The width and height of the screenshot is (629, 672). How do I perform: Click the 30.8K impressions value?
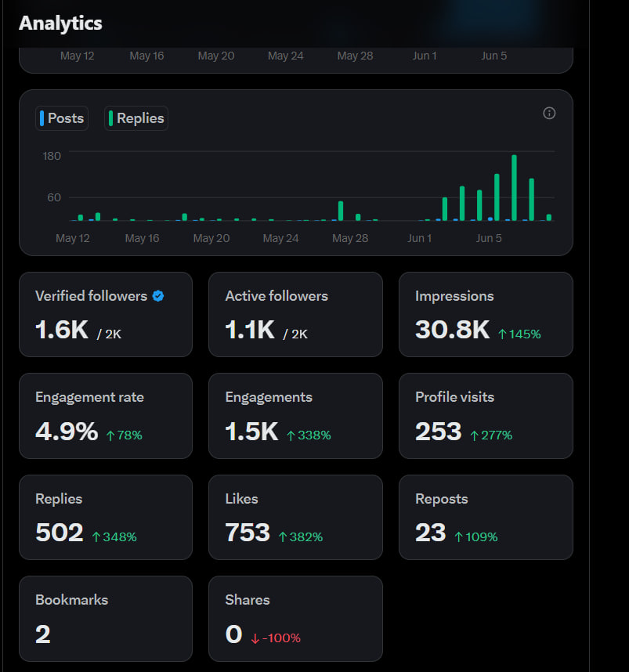point(452,330)
